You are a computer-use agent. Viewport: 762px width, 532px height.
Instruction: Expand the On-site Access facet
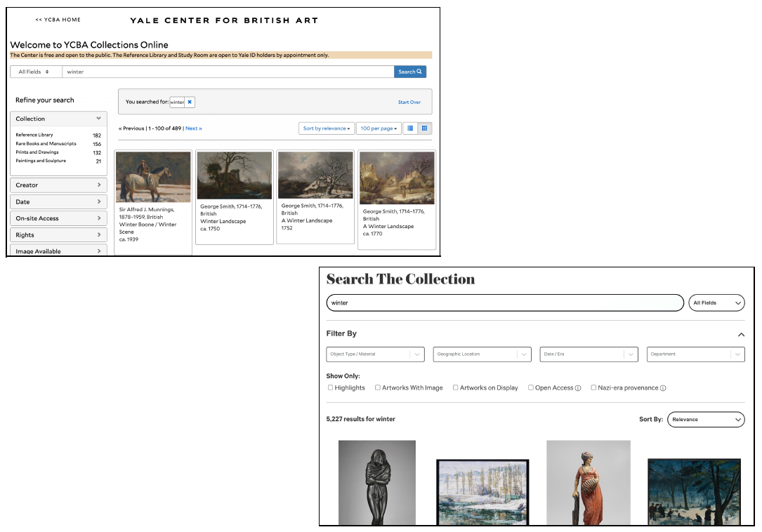point(58,219)
